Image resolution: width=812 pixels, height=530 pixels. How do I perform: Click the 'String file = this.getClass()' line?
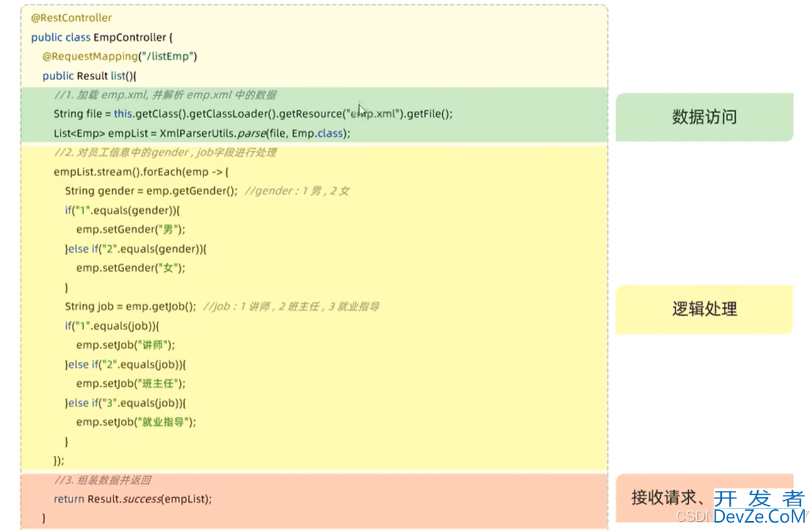pos(253,114)
